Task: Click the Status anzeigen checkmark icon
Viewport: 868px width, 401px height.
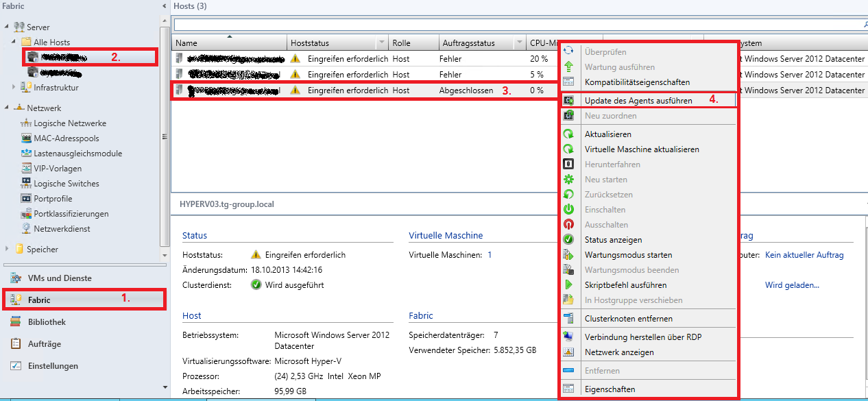Action: 568,240
